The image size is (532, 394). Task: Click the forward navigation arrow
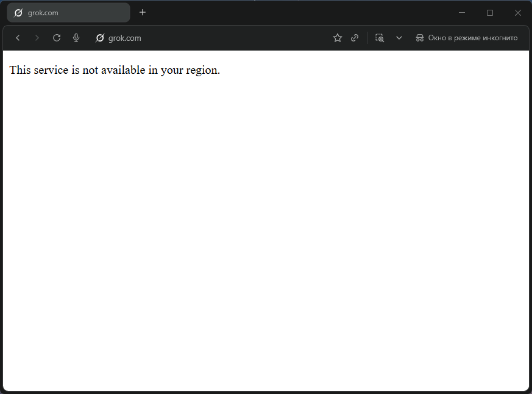[37, 38]
